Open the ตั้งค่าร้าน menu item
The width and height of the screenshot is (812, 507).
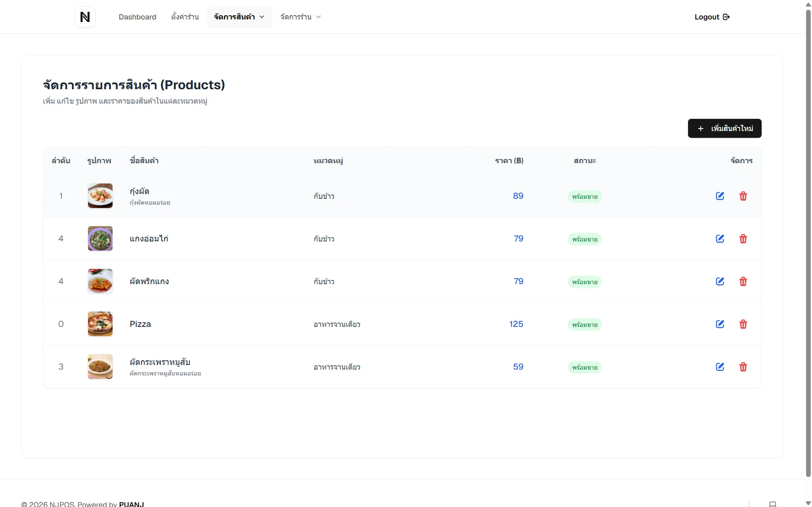185,17
